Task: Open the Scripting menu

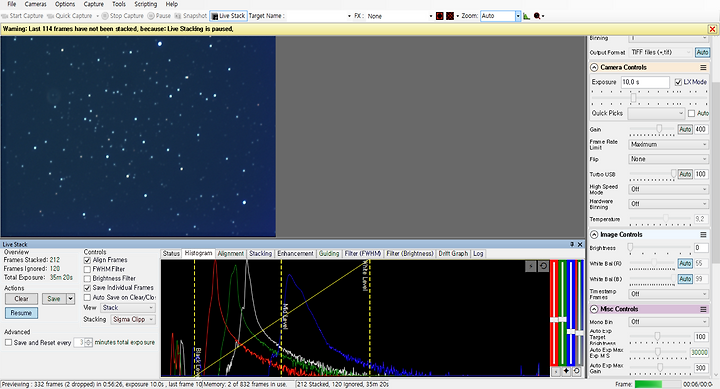Action: point(146,4)
